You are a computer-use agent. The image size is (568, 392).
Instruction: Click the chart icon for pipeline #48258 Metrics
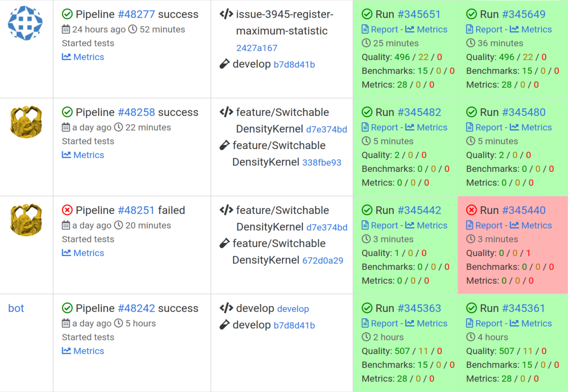click(x=66, y=155)
